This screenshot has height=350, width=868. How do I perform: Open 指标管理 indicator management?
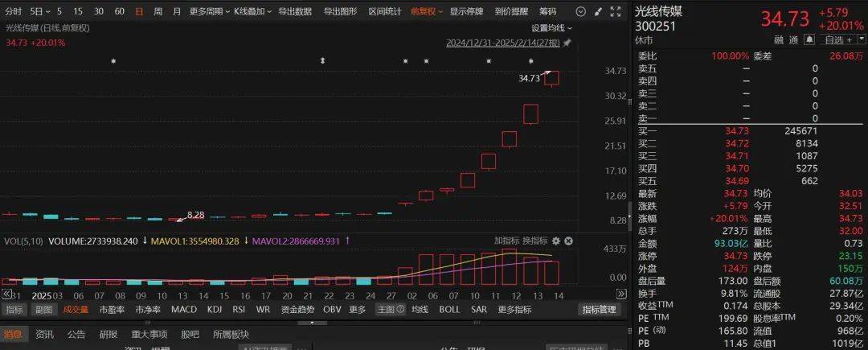599,310
